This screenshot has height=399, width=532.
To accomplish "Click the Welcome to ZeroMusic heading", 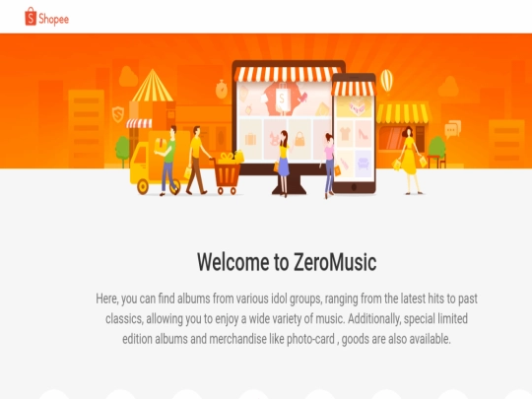I will (287, 262).
